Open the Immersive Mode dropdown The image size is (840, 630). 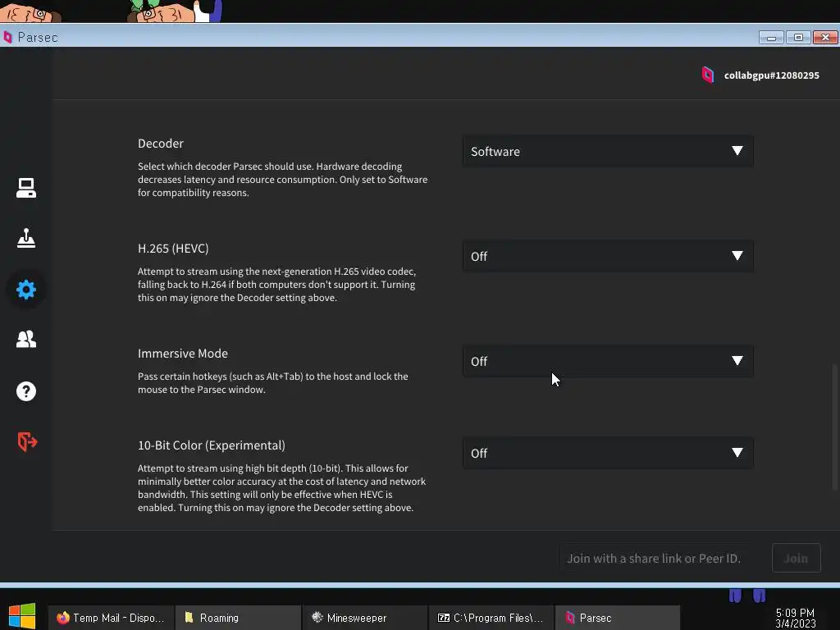pos(608,361)
